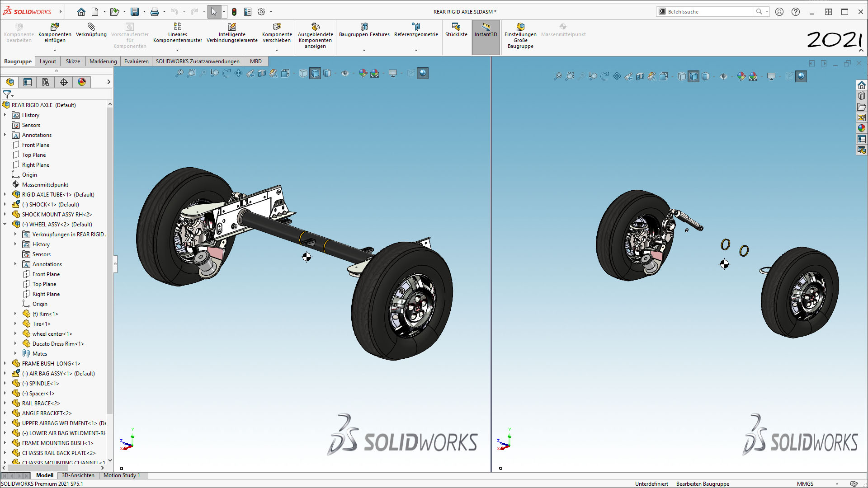Click into the Befehlssuche search field

(x=710, y=12)
